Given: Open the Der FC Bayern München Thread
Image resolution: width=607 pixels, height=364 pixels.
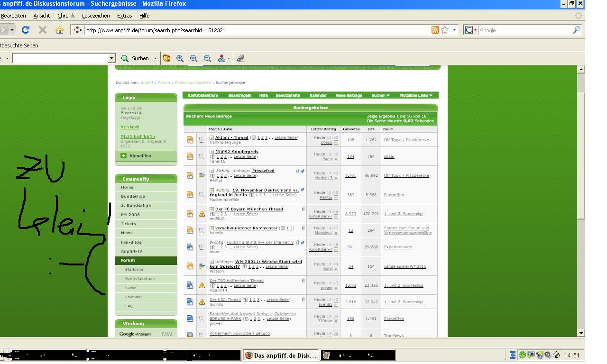Looking at the screenshot, I should coord(249,209).
